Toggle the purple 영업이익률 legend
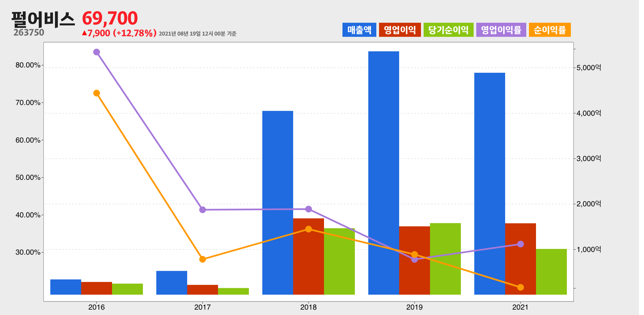The image size is (644, 315). (x=501, y=30)
